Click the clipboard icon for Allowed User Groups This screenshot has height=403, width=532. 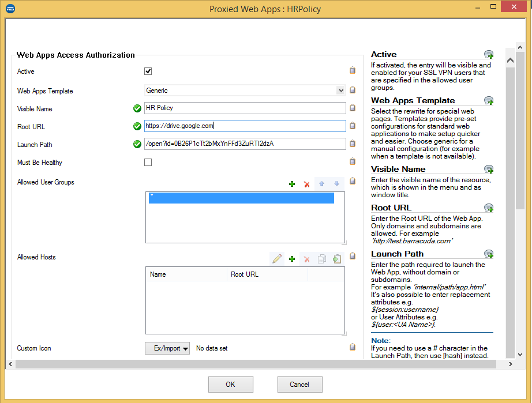coord(353,181)
